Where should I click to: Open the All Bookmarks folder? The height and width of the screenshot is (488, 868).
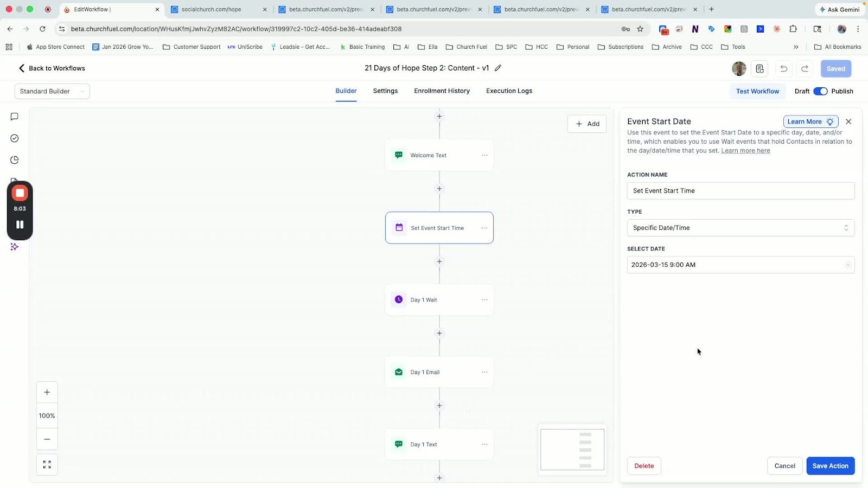838,47
